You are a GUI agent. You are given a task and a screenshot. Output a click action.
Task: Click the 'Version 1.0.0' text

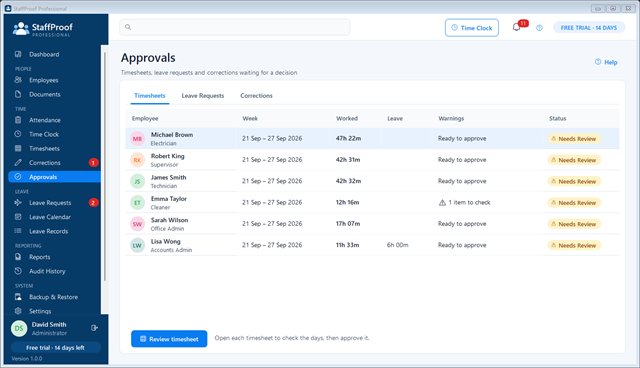pos(27,359)
